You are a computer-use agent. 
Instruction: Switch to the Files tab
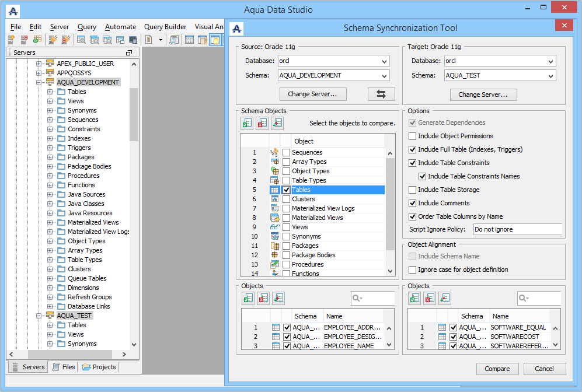(x=64, y=367)
